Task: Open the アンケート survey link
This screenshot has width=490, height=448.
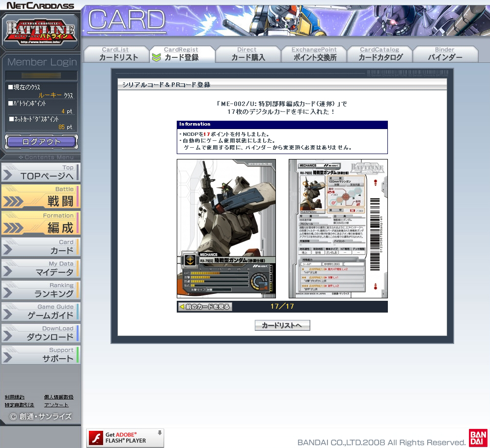Action: point(56,405)
